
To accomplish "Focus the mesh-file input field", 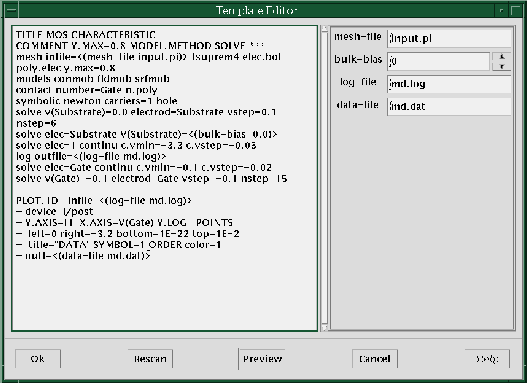I will coord(449,38).
